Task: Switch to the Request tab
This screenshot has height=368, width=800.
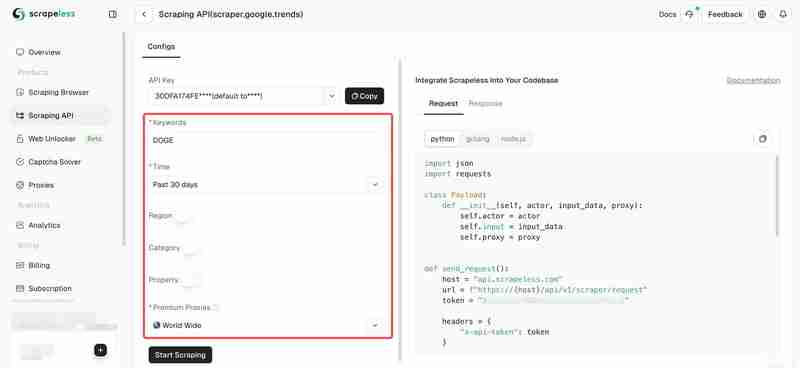Action: click(443, 104)
